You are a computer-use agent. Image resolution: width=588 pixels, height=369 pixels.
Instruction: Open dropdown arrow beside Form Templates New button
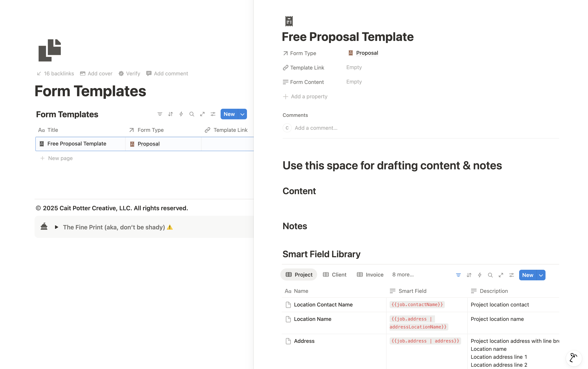point(242,114)
